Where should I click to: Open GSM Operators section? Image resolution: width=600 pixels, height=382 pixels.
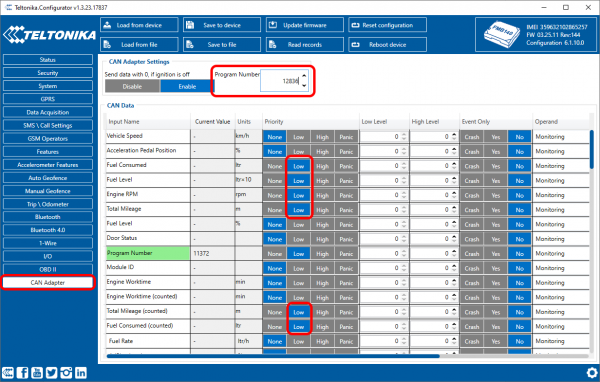pos(48,138)
